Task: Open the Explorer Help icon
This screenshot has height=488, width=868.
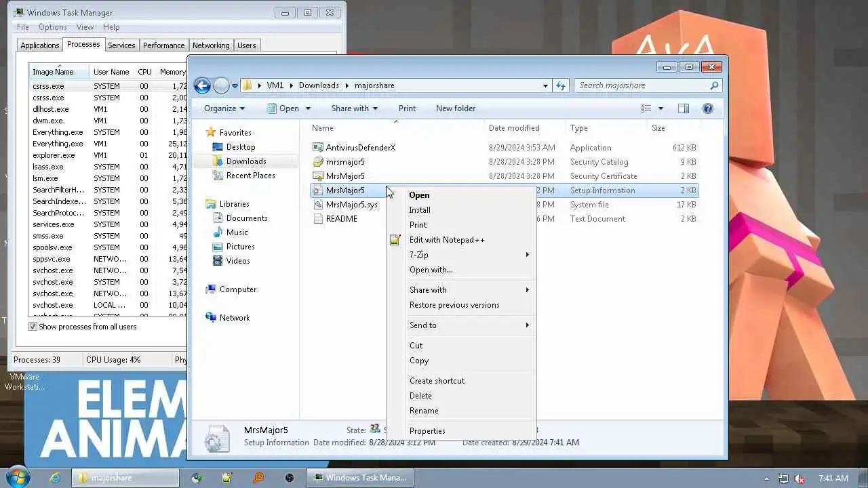Action: tap(708, 108)
